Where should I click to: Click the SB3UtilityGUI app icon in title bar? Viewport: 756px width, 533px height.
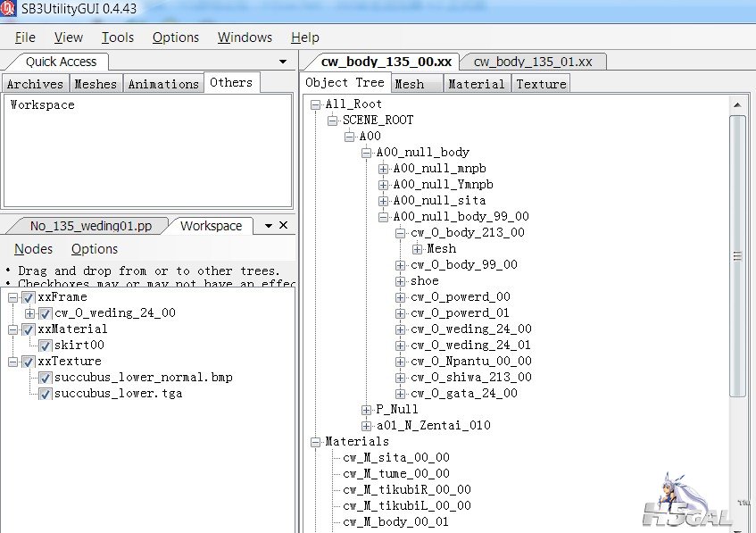pos(10,11)
